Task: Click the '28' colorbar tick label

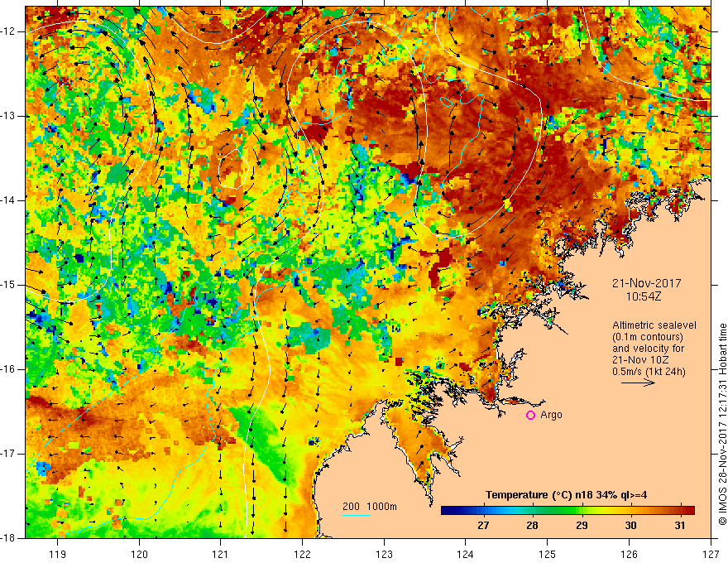Action: point(533,526)
